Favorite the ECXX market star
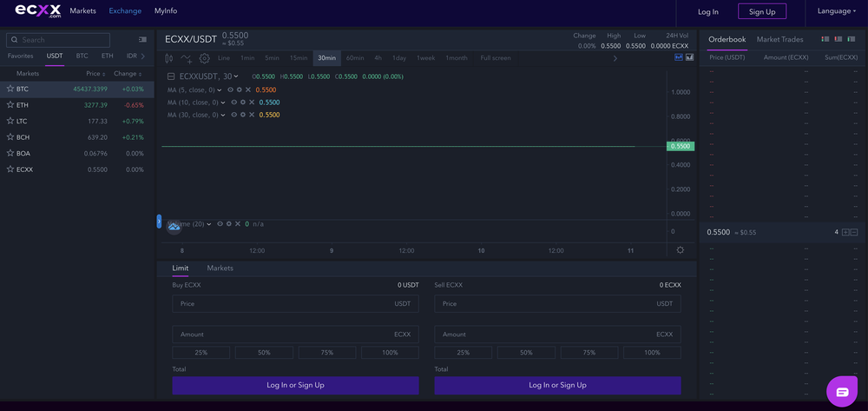 pos(10,169)
